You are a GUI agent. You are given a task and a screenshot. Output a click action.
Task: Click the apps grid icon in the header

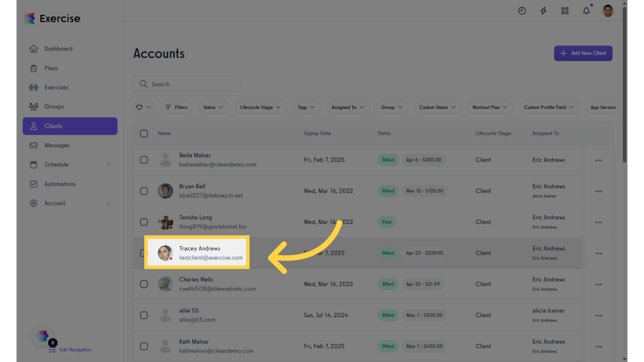[565, 10]
